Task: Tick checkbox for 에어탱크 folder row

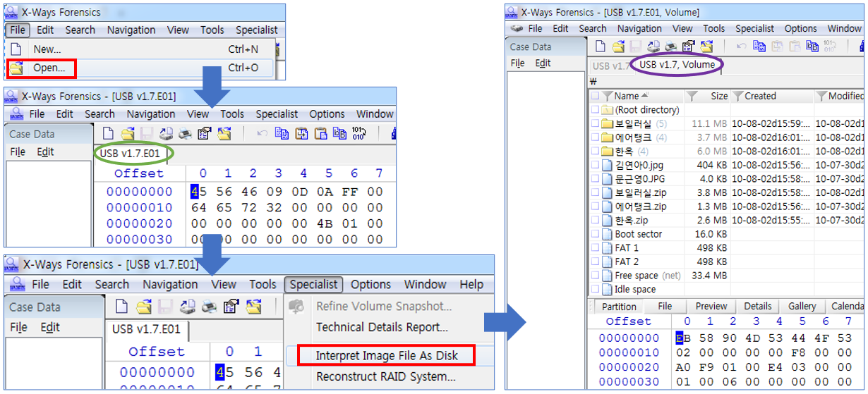Action: point(595,137)
